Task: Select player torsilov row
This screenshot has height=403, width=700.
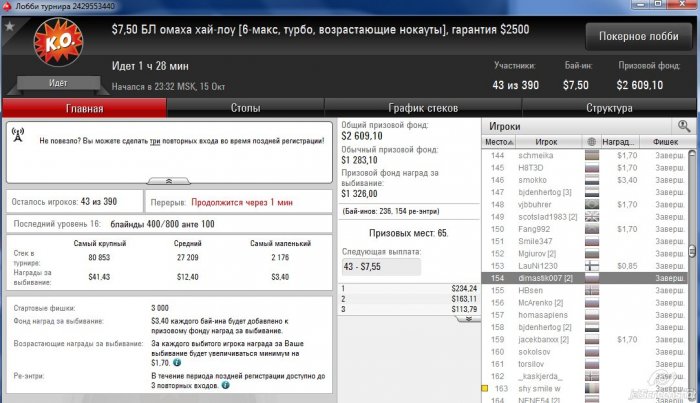Action: coord(584,364)
